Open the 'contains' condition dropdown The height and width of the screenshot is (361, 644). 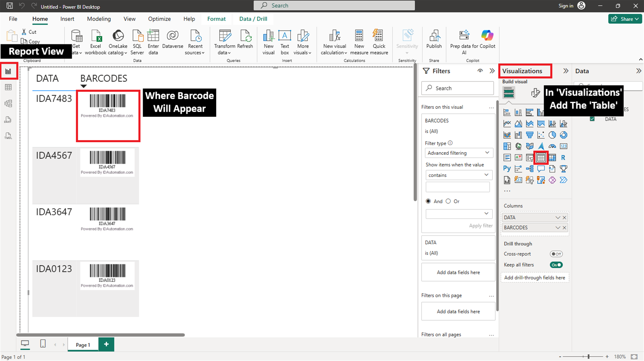[x=458, y=175]
